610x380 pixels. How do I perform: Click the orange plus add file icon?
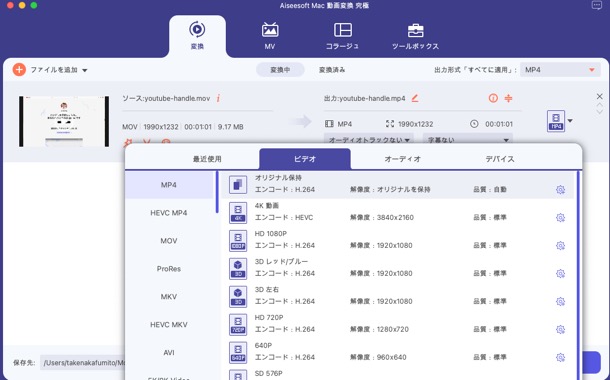point(19,70)
